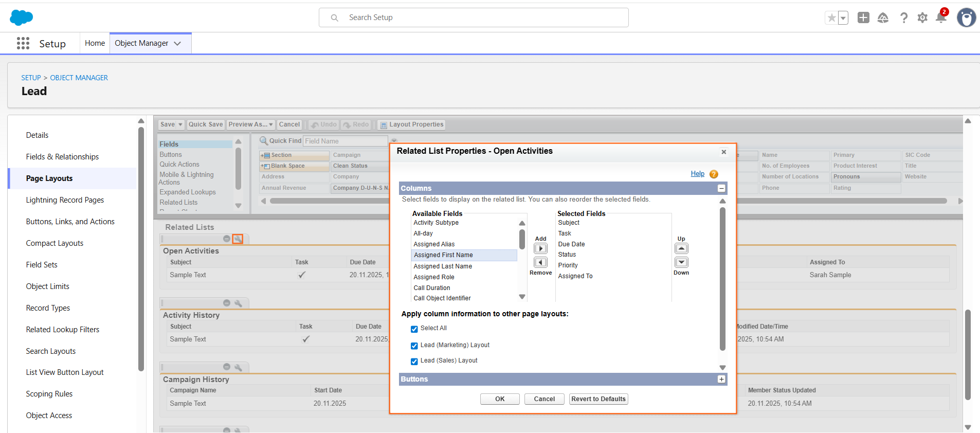Uncheck the Lead (Marketing) Layout checkbox

click(414, 346)
